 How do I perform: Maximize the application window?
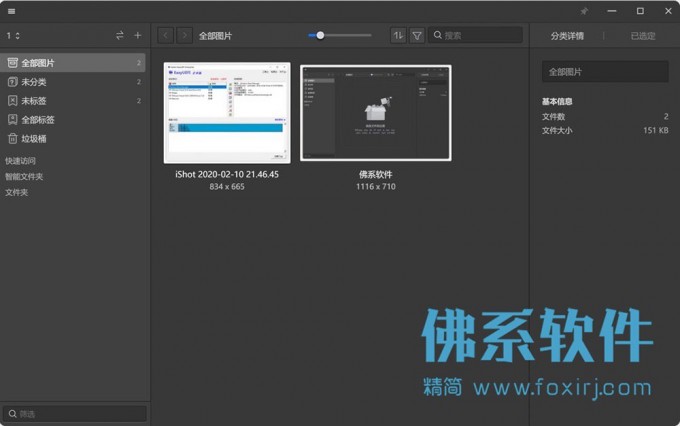pos(640,11)
